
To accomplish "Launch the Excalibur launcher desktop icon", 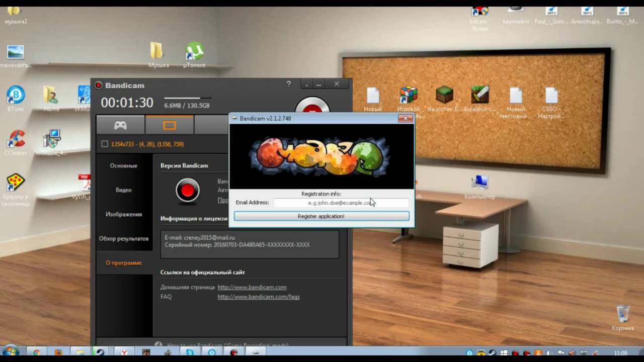I will pyautogui.click(x=480, y=99).
